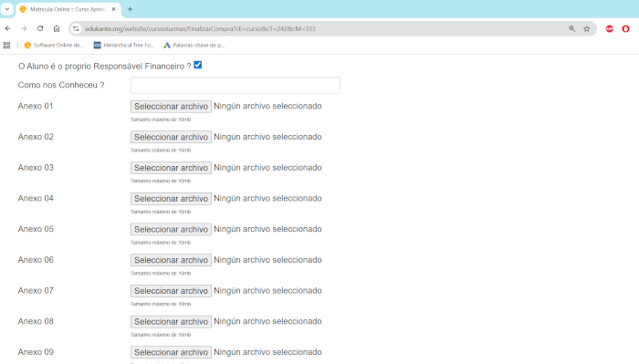View site information icon in address bar
639x364 pixels.
pyautogui.click(x=76, y=28)
